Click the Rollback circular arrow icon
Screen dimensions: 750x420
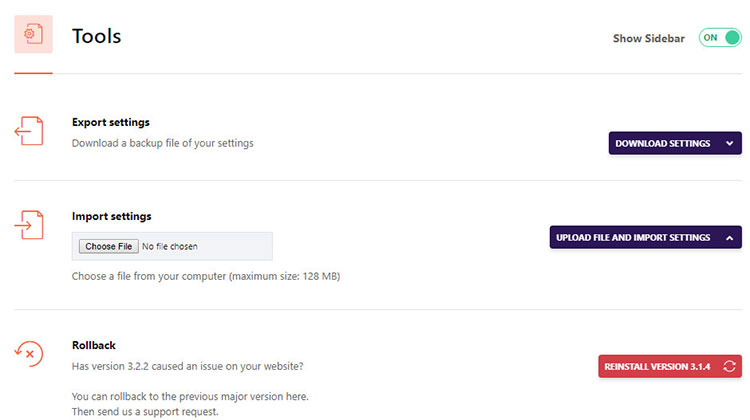point(29,353)
